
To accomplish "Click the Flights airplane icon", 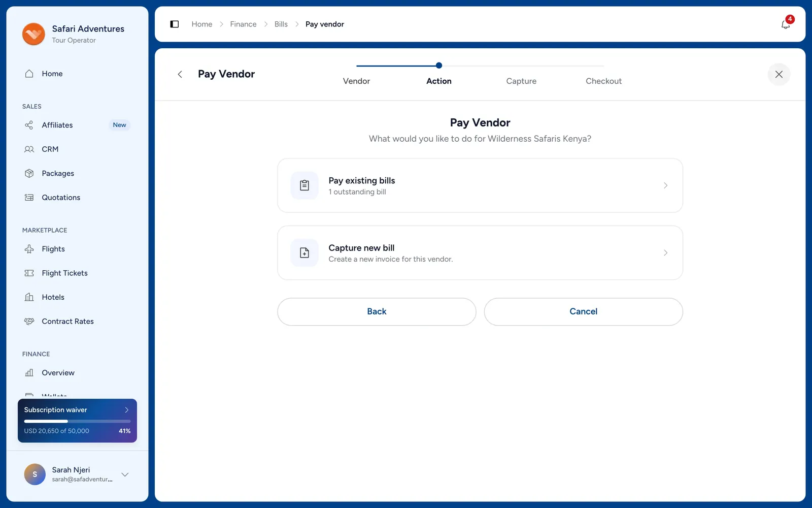I will point(29,249).
